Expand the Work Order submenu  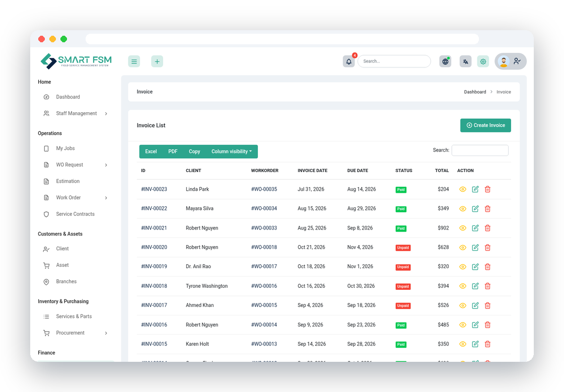106,198
